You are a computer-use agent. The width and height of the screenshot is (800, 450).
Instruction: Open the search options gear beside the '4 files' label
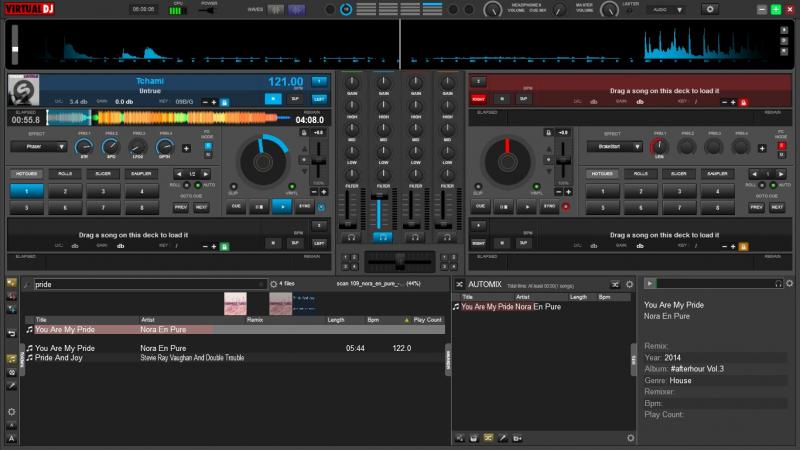[273, 284]
